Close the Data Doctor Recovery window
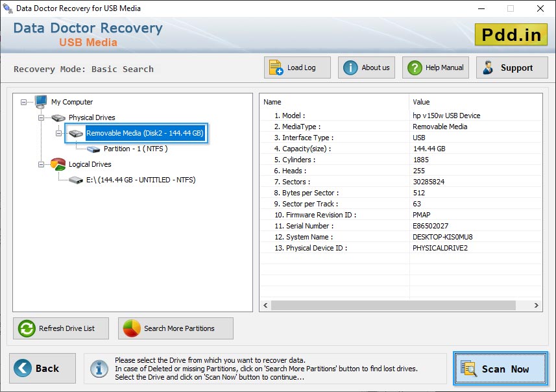 540,8
